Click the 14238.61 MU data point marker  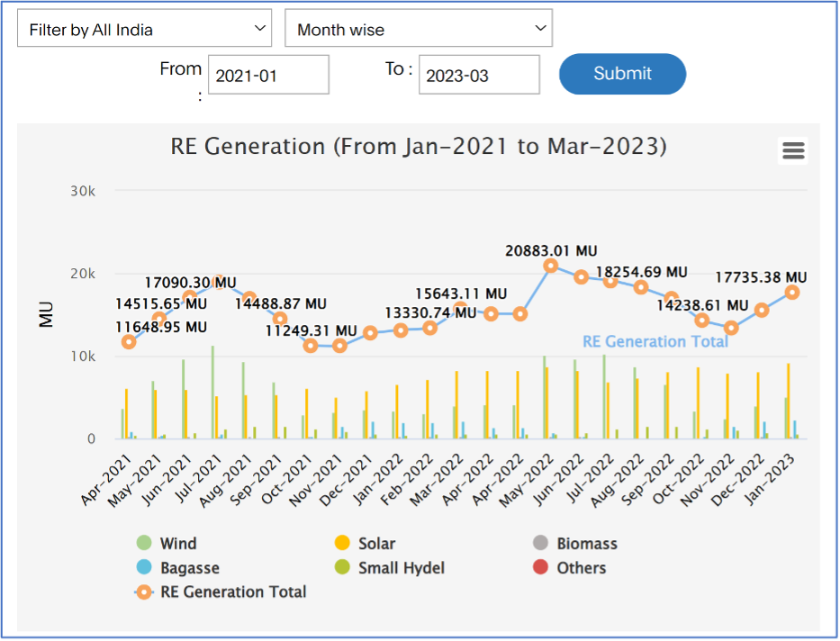(702, 320)
